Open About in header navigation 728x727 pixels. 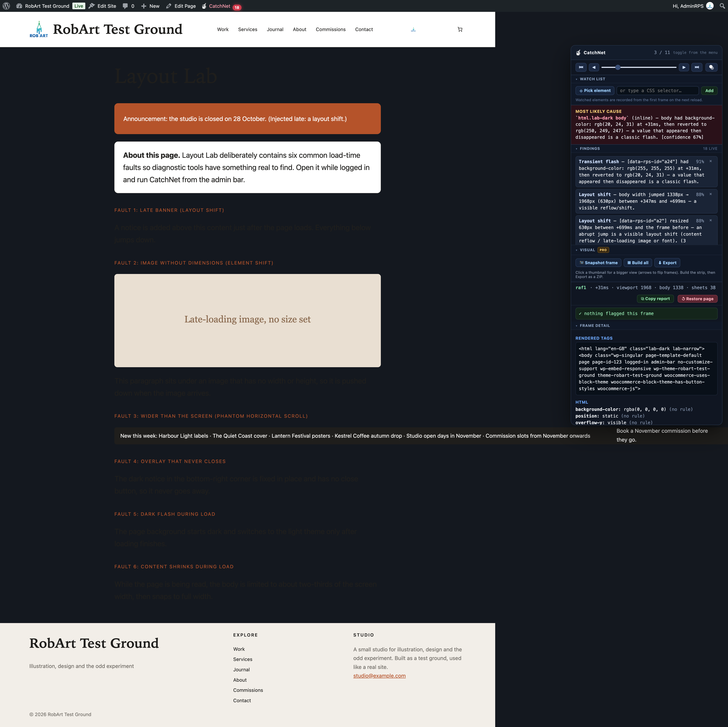pos(300,29)
